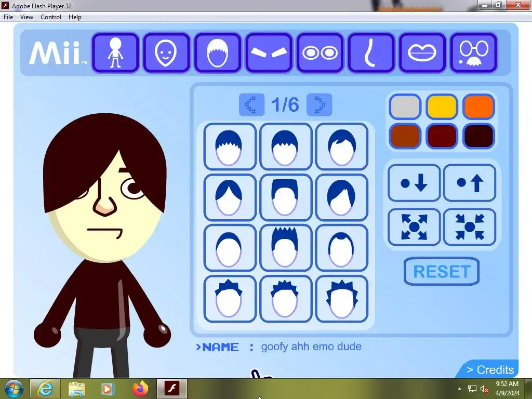The height and width of the screenshot is (399, 532).
Task: Open the face shape category
Action: click(166, 53)
